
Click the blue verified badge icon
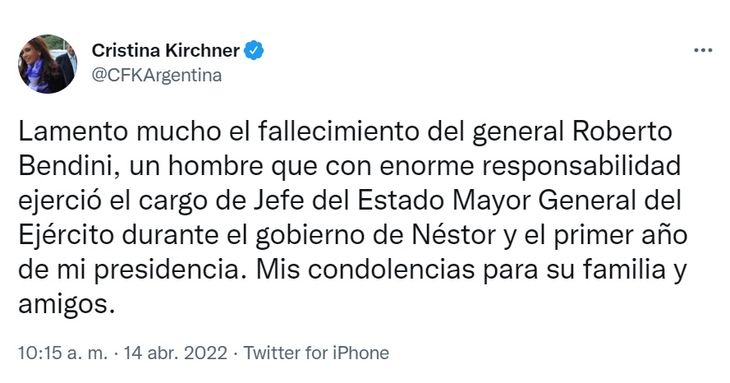click(x=254, y=50)
